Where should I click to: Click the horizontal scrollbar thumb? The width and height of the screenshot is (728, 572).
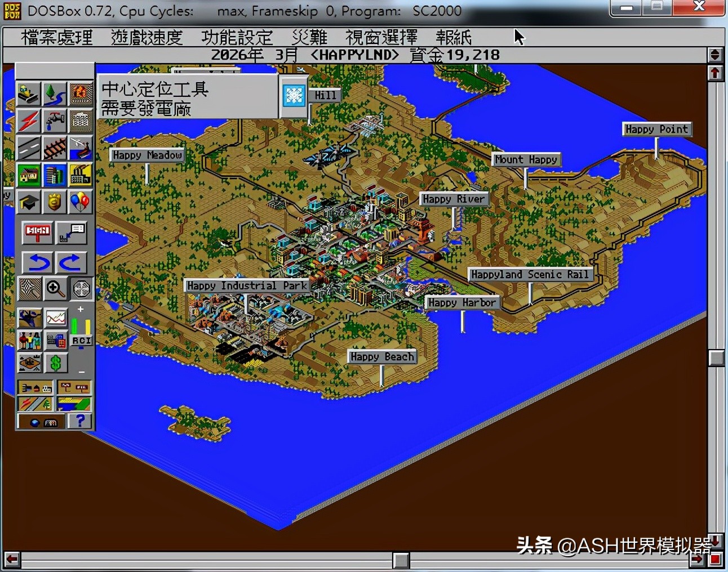pos(401,560)
